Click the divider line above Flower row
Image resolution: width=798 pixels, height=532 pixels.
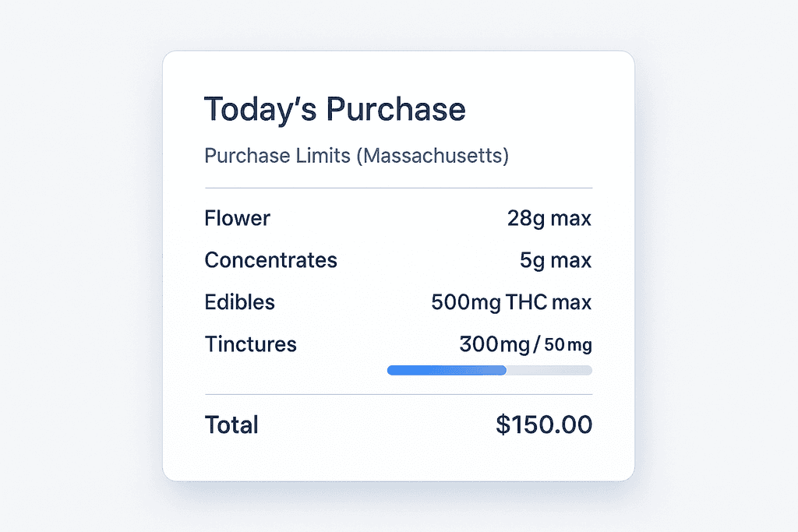(x=398, y=188)
